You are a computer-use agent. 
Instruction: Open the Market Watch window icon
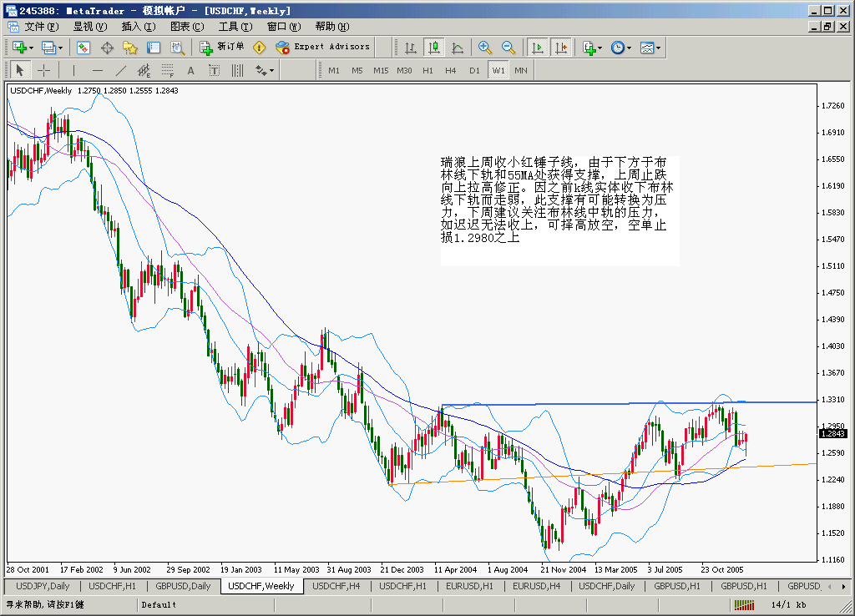click(x=83, y=48)
